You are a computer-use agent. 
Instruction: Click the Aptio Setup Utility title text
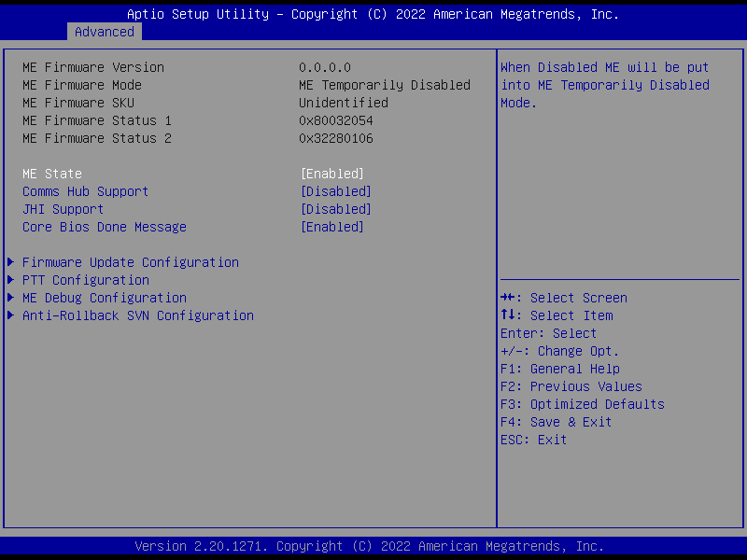pyautogui.click(x=373, y=14)
